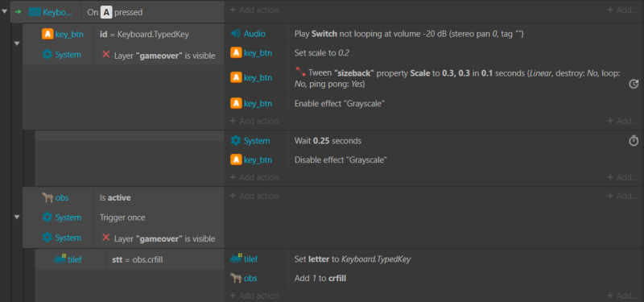Collapse the Keyboard On A pressed event
The height and width of the screenshot is (302, 644).
(x=5, y=11)
